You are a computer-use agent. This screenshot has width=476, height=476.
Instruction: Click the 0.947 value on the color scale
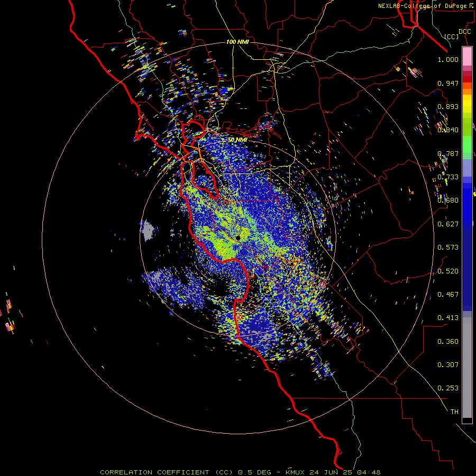tap(448, 83)
